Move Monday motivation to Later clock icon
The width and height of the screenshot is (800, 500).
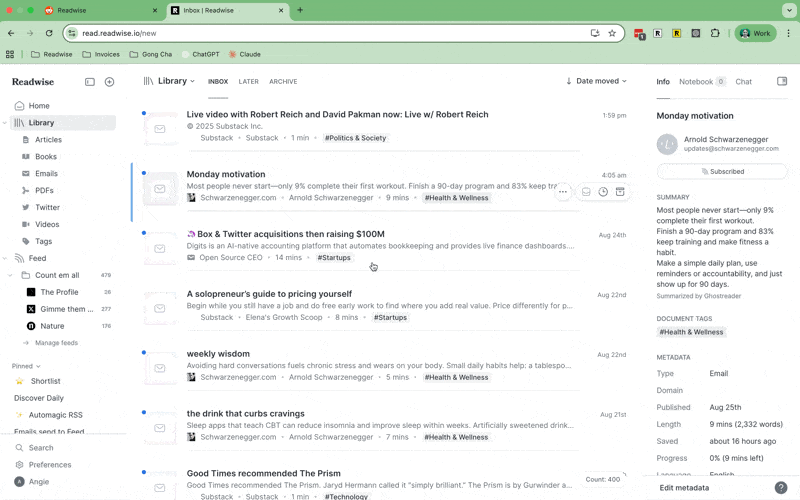tap(603, 192)
